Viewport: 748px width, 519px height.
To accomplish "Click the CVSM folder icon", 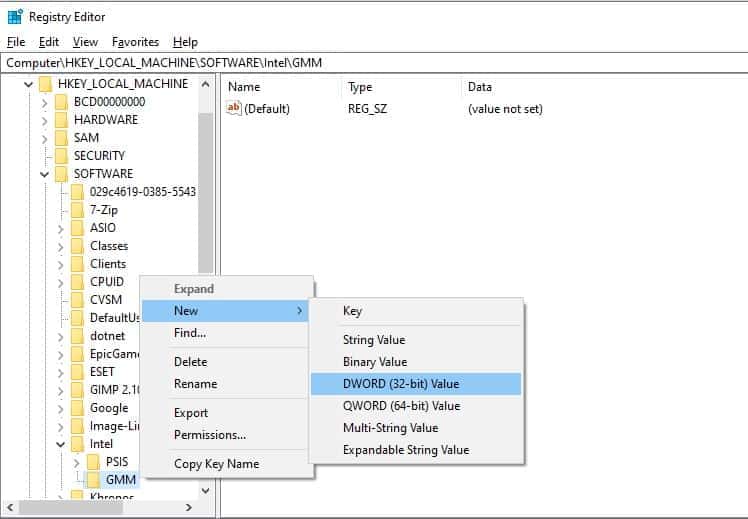I will click(77, 300).
